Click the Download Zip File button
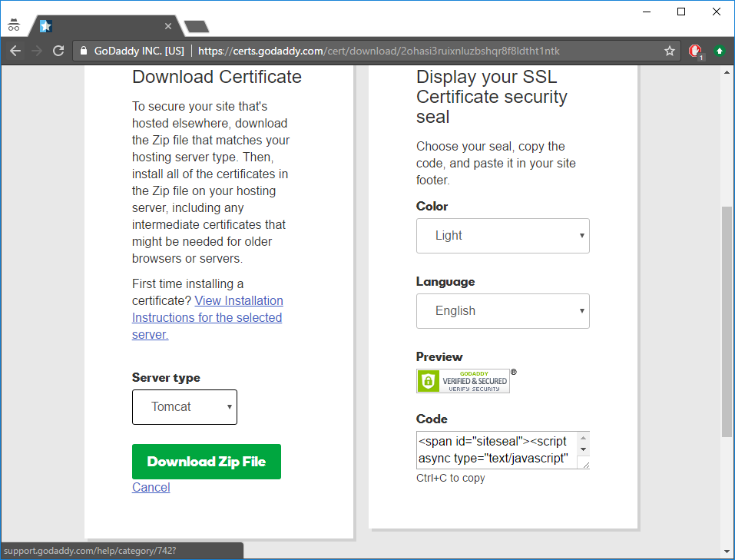Image resolution: width=735 pixels, height=560 pixels. tap(206, 462)
